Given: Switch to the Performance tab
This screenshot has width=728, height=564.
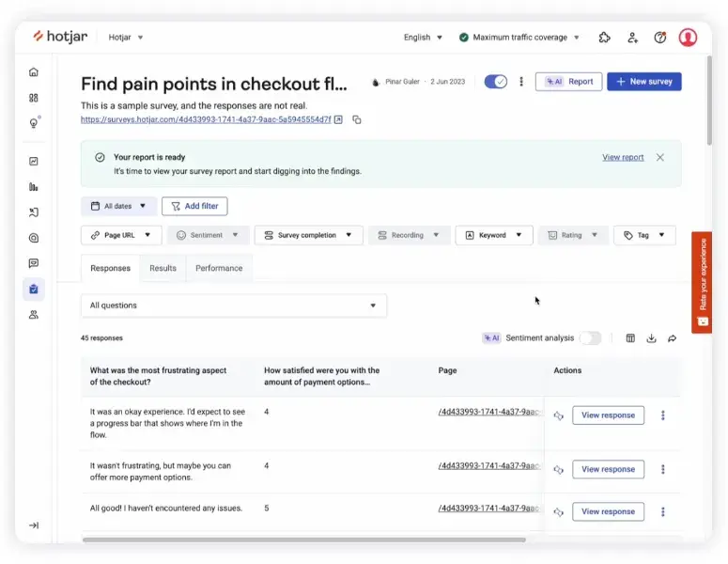Looking at the screenshot, I should [219, 268].
